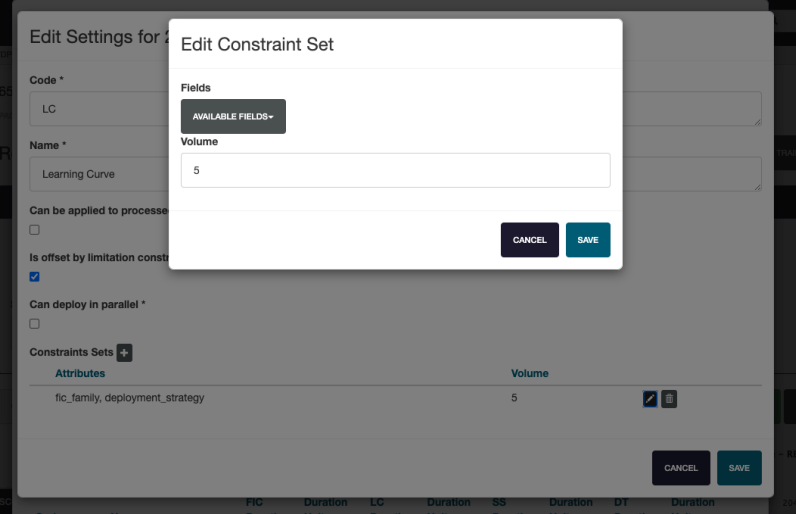
Task: Delete the fic_family constraint with trash icon
Action: tap(670, 399)
